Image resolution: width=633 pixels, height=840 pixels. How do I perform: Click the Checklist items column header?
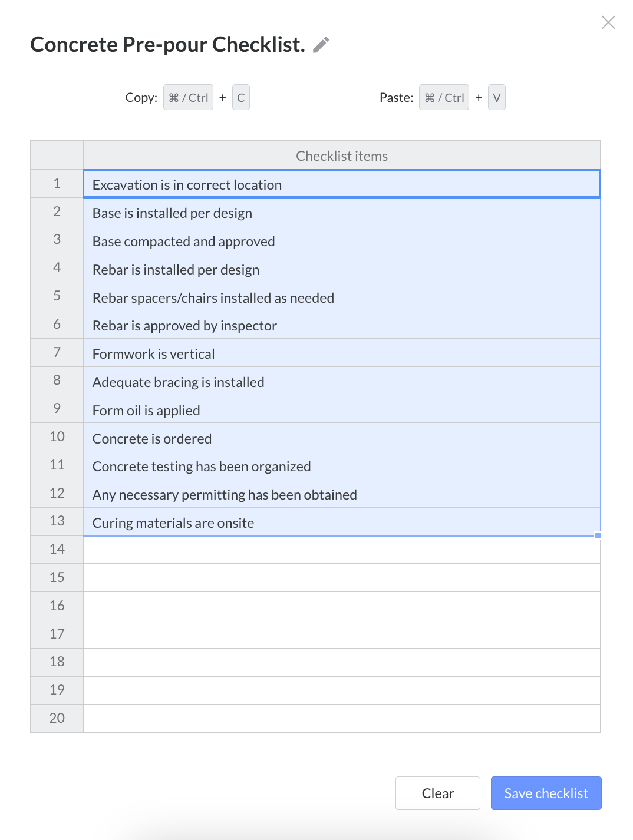tap(342, 156)
